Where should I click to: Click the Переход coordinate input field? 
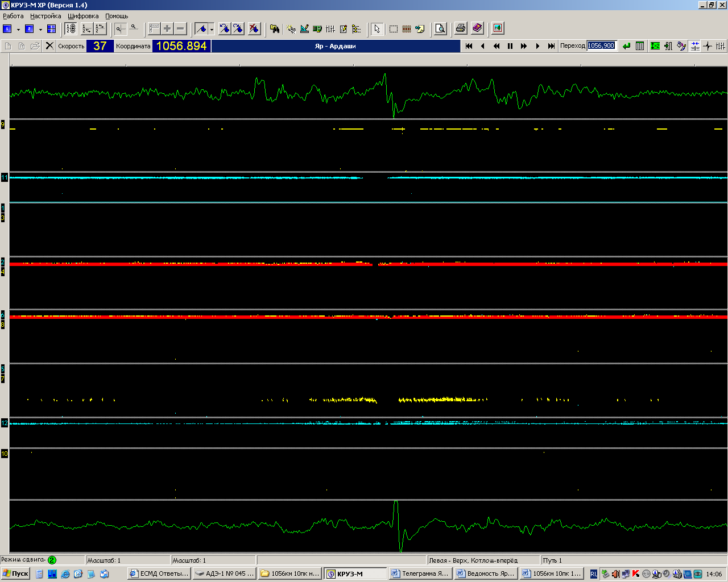601,46
